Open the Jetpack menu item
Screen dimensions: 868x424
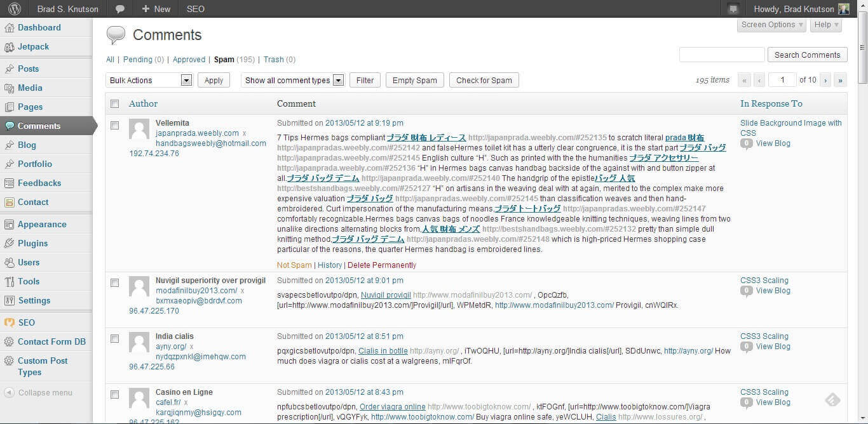33,46
